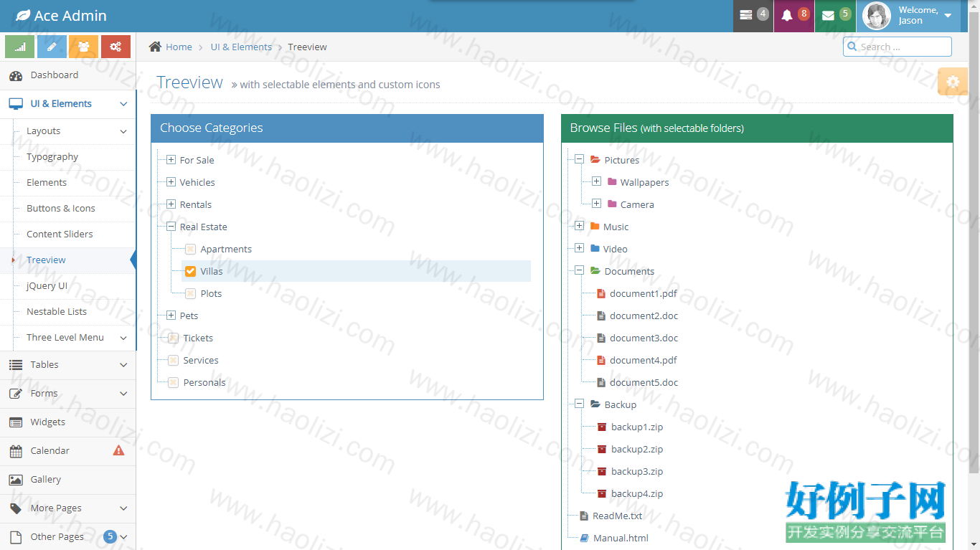Viewport: 980px width, 550px height.
Task: Click the Ace Admin leaf logo
Action: tap(23, 16)
